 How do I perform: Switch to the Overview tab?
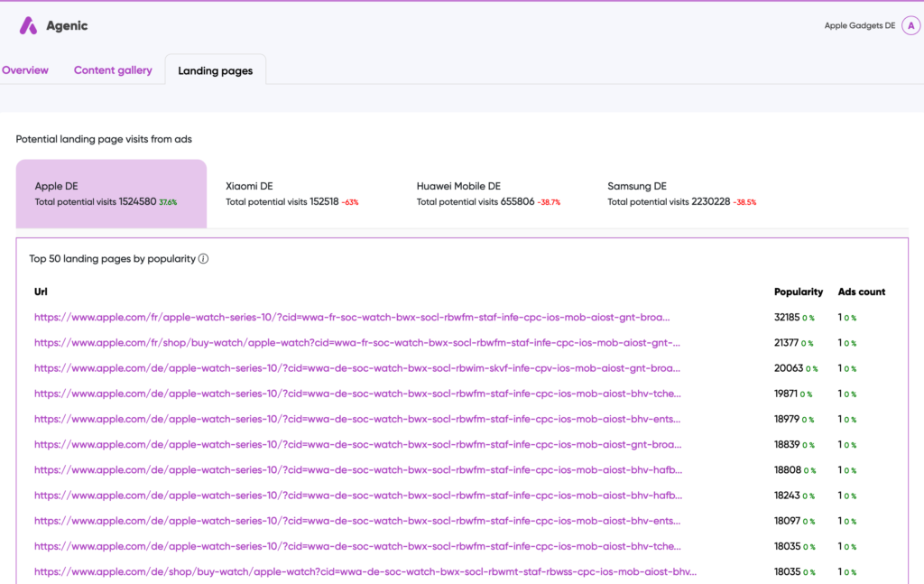25,70
